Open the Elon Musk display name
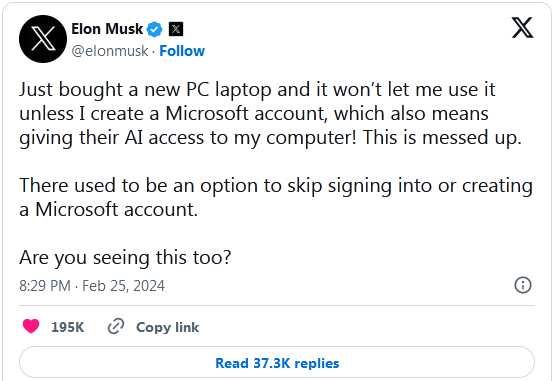 107,29
